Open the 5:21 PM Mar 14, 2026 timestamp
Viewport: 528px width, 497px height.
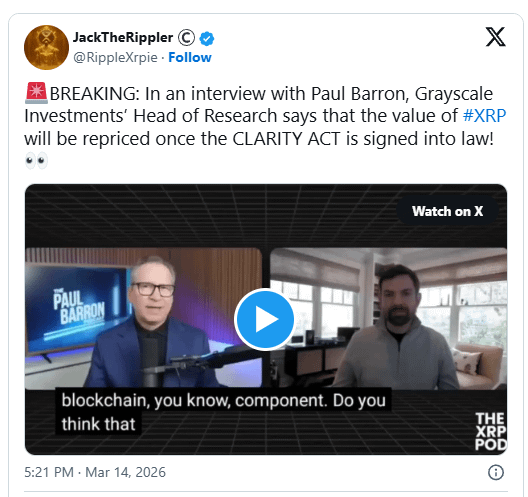coord(95,472)
